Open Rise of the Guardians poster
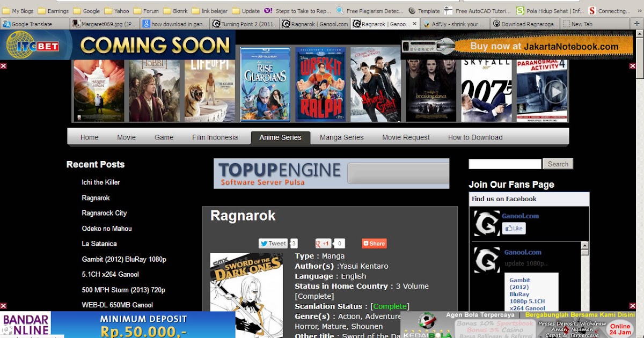Viewport: 644px width, 338px height. point(265,84)
